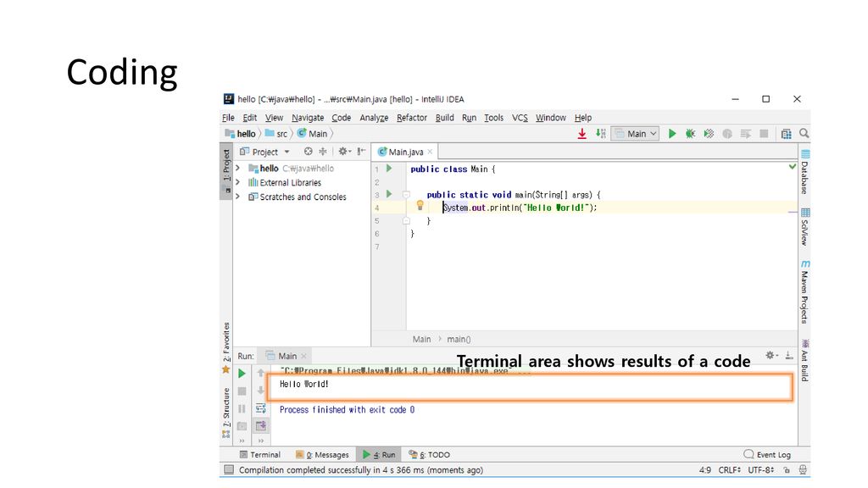The width and height of the screenshot is (868, 488).
Task: Expand more left Run panel actions chevron
Action: [242, 441]
